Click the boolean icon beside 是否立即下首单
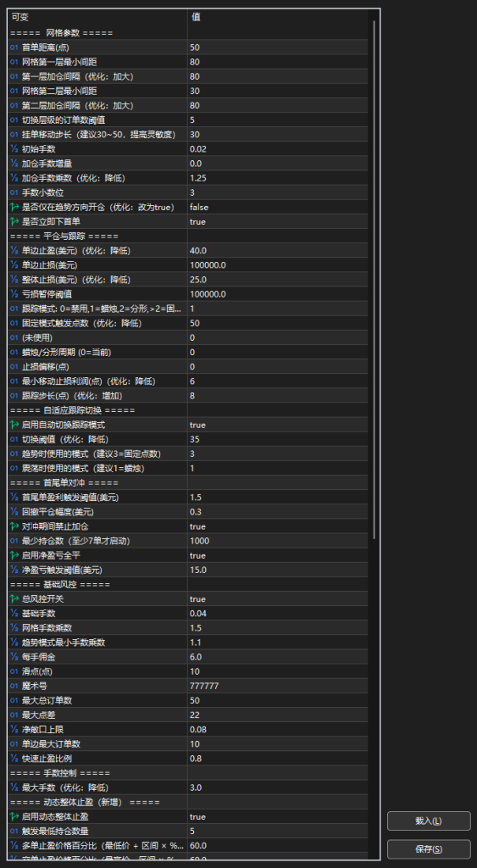This screenshot has width=477, height=868. tap(14, 221)
